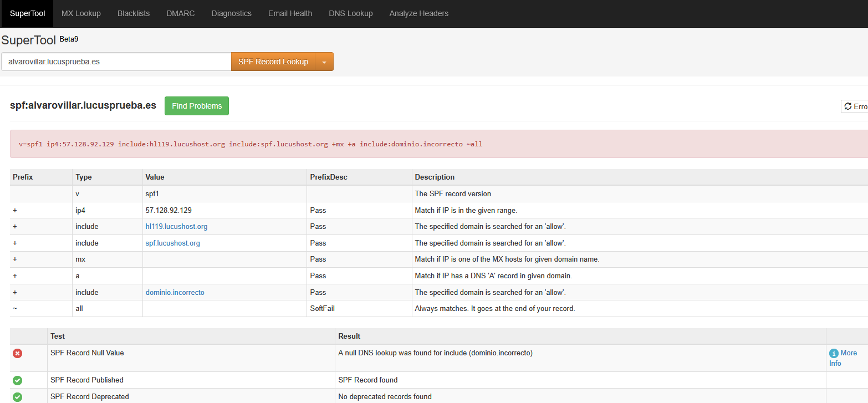Open the spf.lucushost.org link
868x403 pixels.
[172, 243]
